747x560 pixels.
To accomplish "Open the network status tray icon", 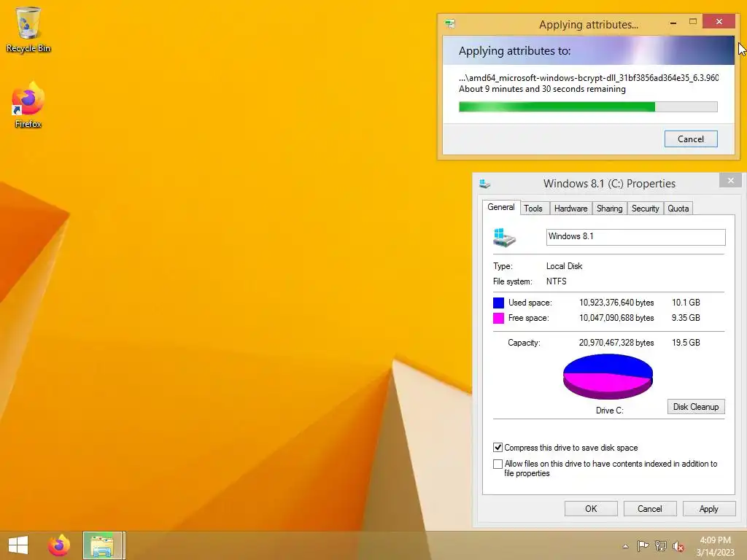I will [x=661, y=545].
